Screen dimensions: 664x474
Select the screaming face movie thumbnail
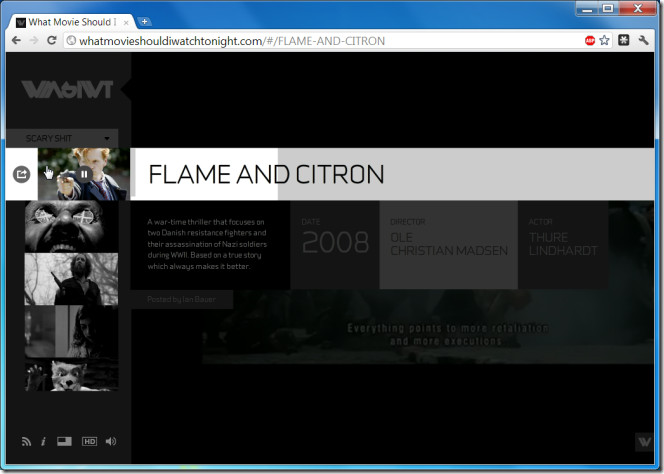(71, 227)
